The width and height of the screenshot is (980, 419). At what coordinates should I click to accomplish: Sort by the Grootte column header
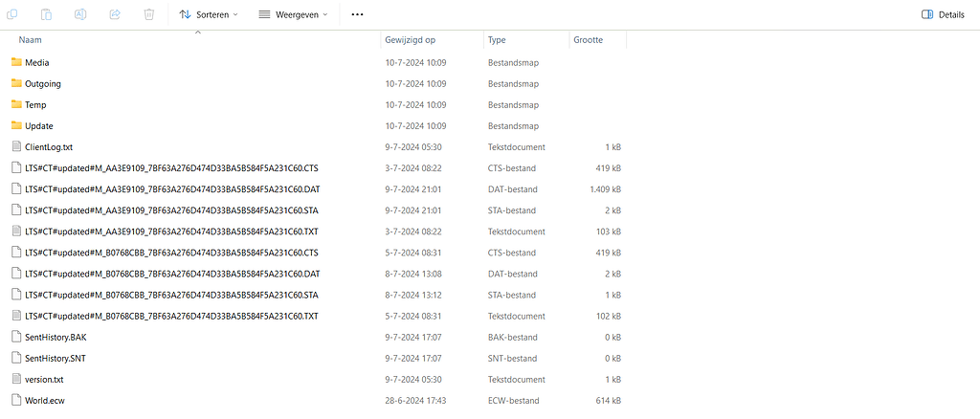(589, 39)
